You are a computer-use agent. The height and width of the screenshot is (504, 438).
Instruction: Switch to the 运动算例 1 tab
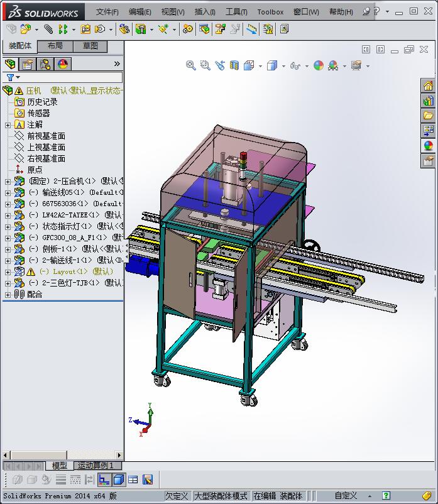pyautogui.click(x=98, y=466)
